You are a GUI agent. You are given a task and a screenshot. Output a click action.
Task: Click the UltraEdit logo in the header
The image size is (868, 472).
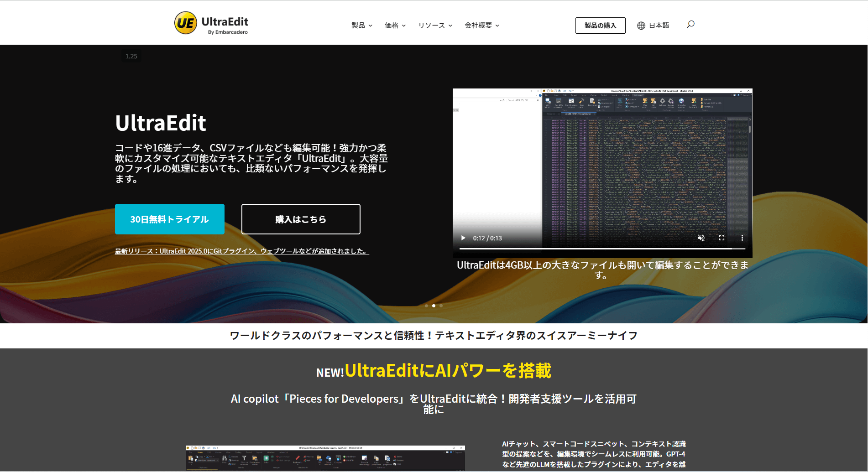click(x=211, y=23)
